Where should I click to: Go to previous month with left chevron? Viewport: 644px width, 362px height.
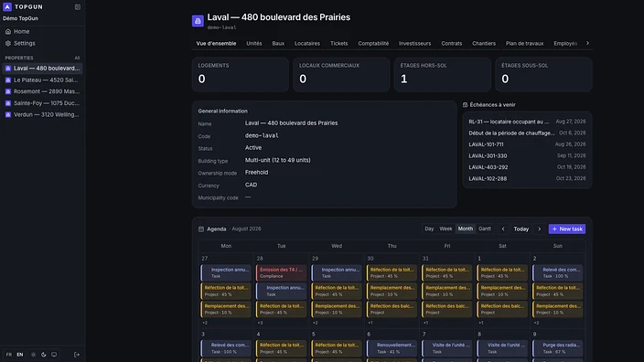pyautogui.click(x=503, y=229)
